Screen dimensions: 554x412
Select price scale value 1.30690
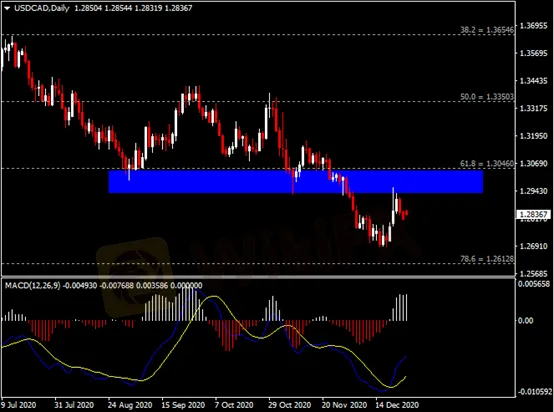[x=534, y=163]
